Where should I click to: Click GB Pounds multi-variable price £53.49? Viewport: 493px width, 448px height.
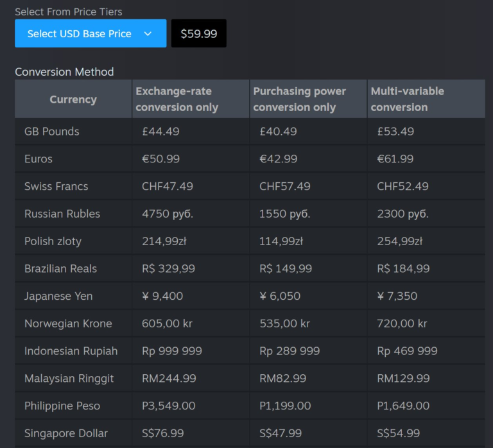point(395,132)
